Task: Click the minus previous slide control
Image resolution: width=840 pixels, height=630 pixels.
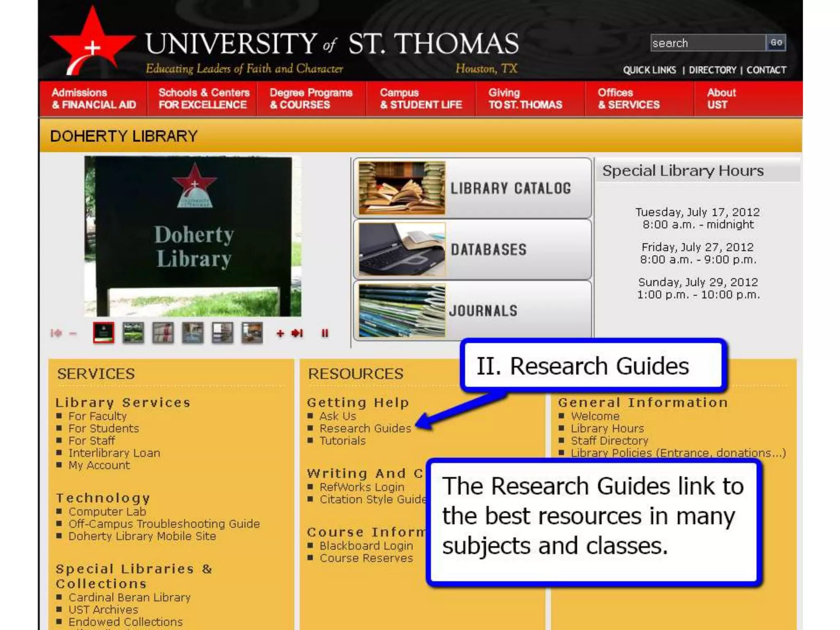Action: click(x=73, y=333)
